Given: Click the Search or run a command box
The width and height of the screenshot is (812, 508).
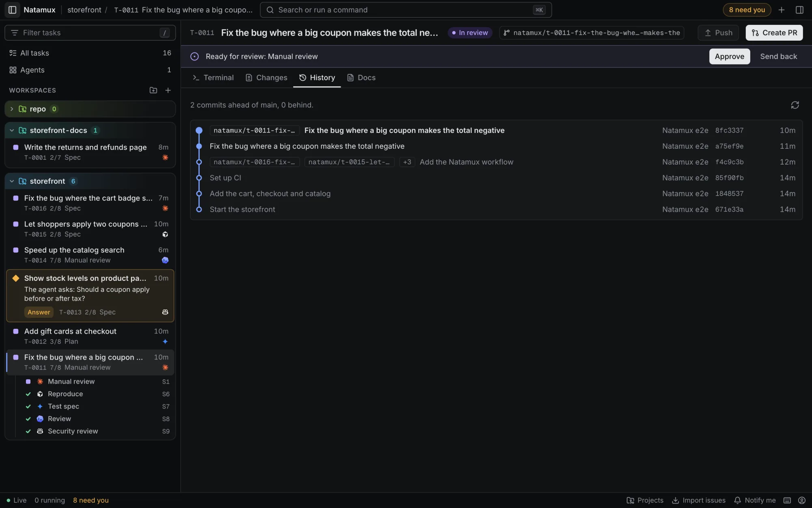Looking at the screenshot, I should coord(406,10).
